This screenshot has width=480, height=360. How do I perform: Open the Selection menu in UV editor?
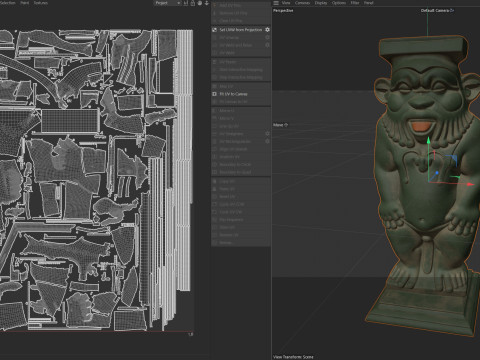[x=7, y=3]
